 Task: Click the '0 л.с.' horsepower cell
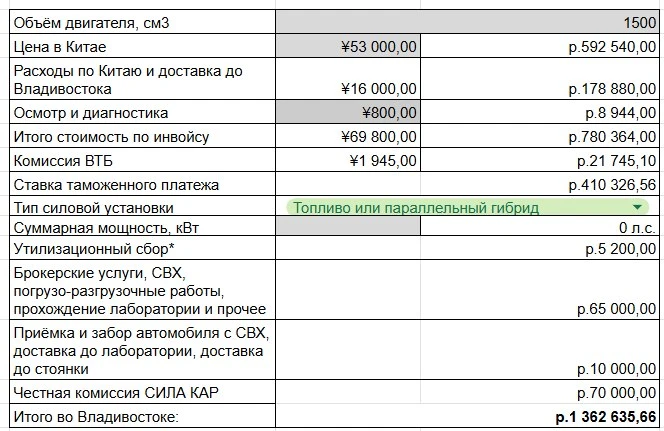tap(540, 227)
